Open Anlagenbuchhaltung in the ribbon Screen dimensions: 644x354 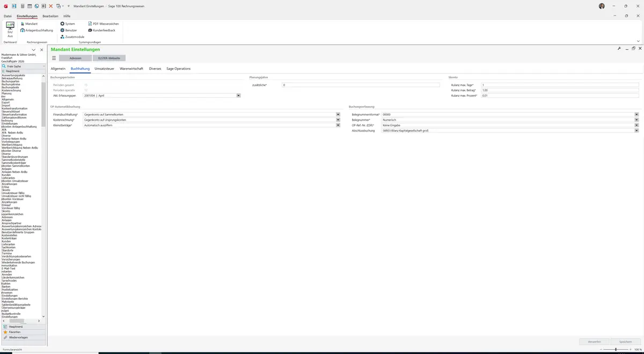coord(37,31)
